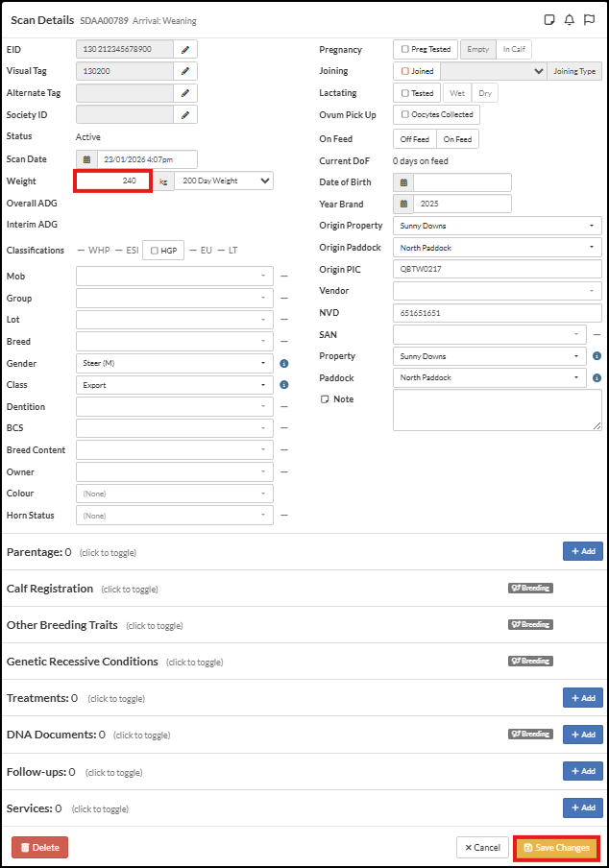Click into the Weight input field
The width and height of the screenshot is (609, 868).
[x=113, y=181]
